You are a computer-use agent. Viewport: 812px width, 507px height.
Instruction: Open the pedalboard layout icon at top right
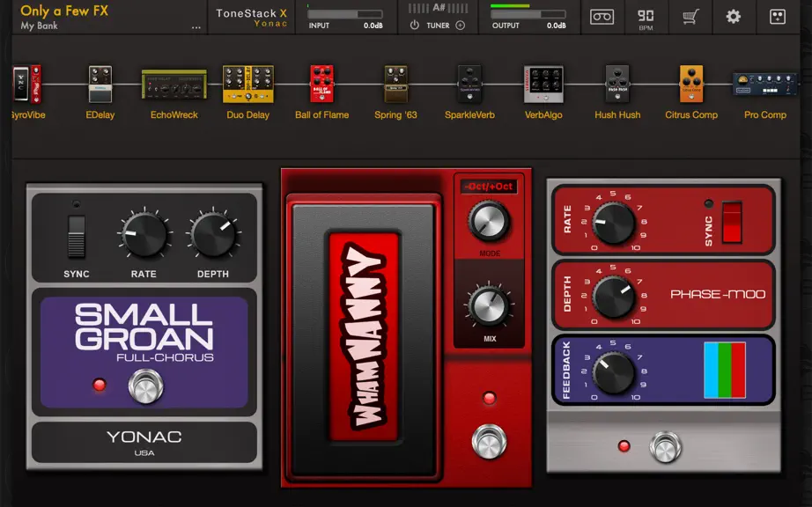tap(778, 17)
